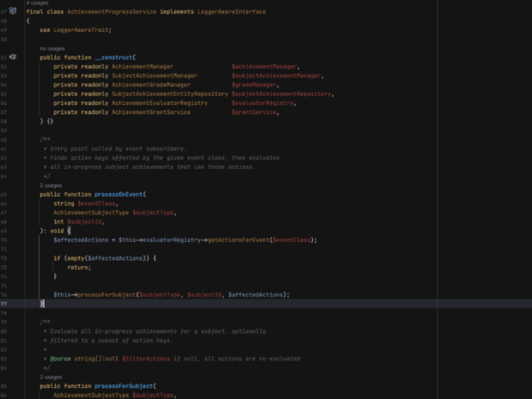This screenshot has height=399, width=532.
Task: Open the "no usages" hint above __construct
Action: point(52,48)
